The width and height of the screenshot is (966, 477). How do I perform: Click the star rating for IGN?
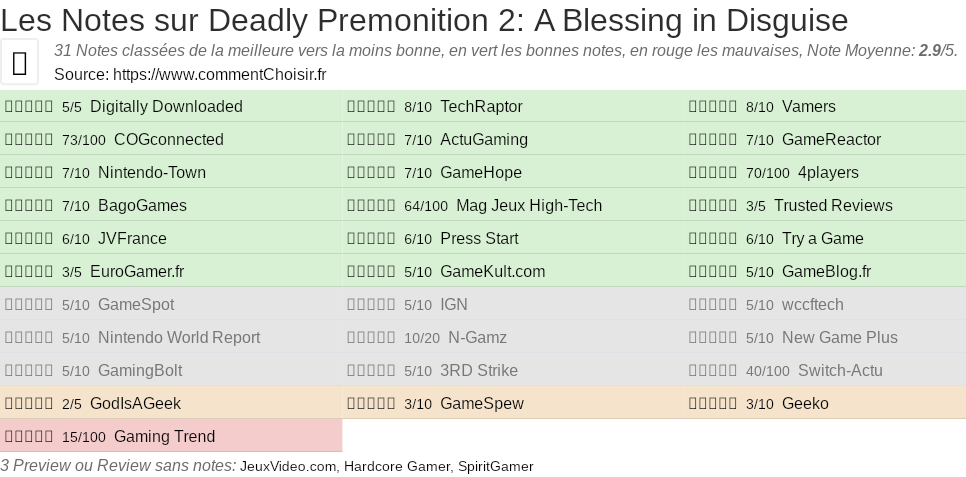(371, 305)
